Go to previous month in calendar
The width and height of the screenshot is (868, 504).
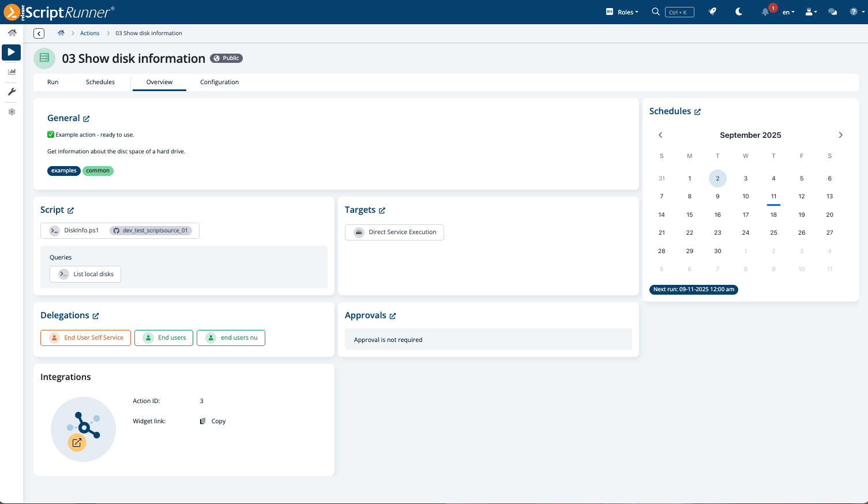660,135
